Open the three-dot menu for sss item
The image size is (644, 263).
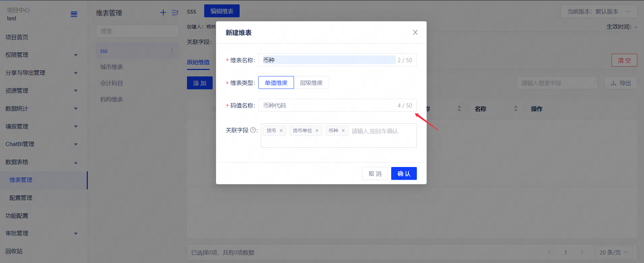point(172,51)
